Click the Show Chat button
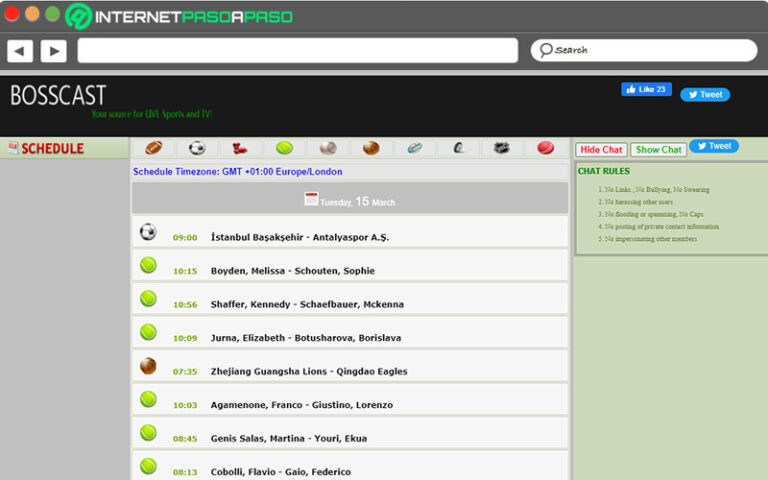 click(x=658, y=149)
